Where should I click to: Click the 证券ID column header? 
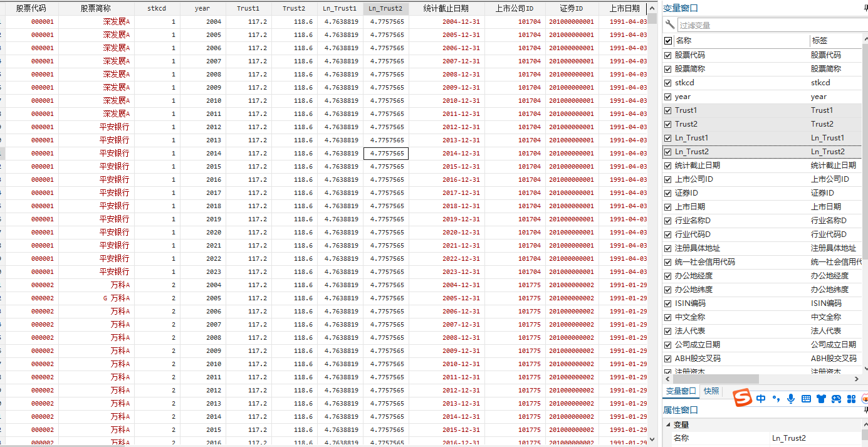pos(572,8)
